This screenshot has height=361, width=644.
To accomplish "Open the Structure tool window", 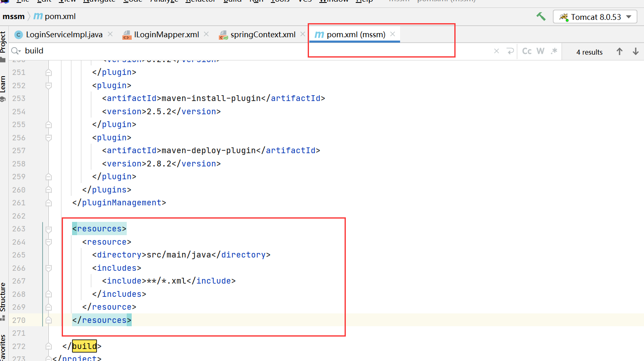I will click(x=4, y=297).
